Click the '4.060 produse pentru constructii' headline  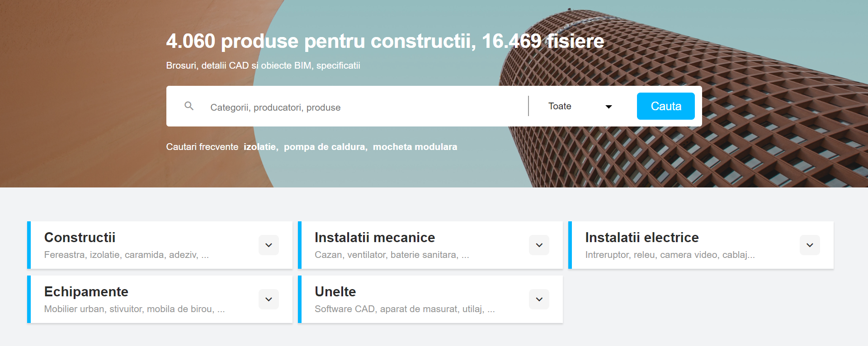[x=385, y=41]
